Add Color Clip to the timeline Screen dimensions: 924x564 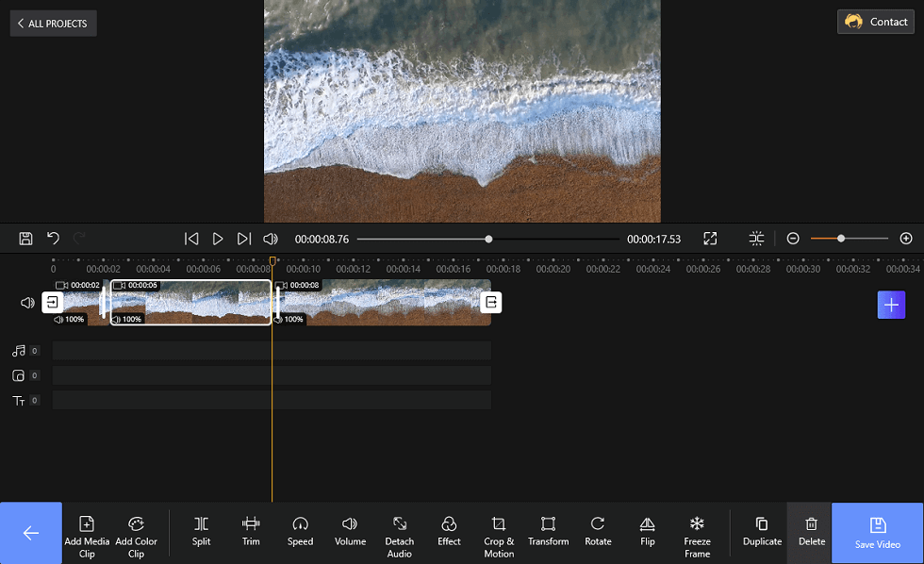click(x=136, y=537)
